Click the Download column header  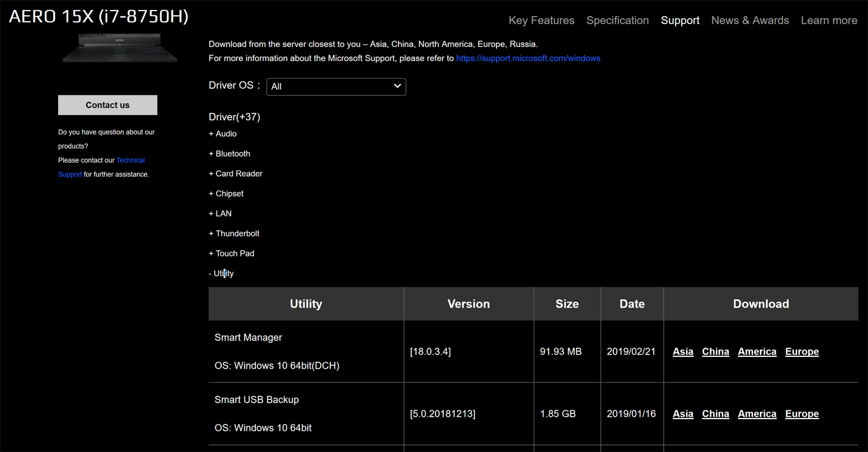coord(761,304)
